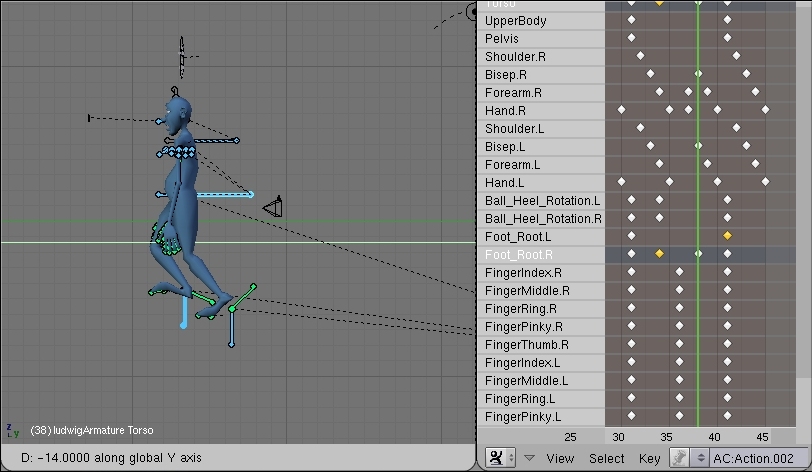Image resolution: width=812 pixels, height=472 pixels.
Task: Edit the AC:Action.002 name field
Action: [x=758, y=458]
